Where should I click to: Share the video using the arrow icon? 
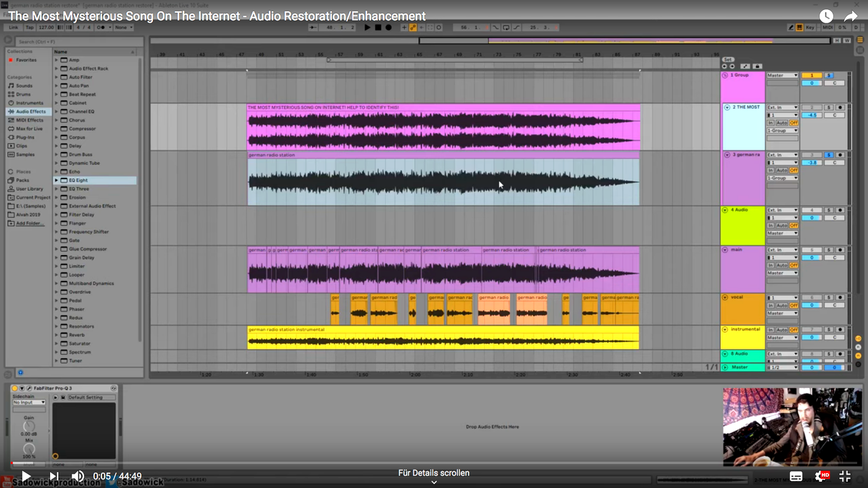click(851, 16)
